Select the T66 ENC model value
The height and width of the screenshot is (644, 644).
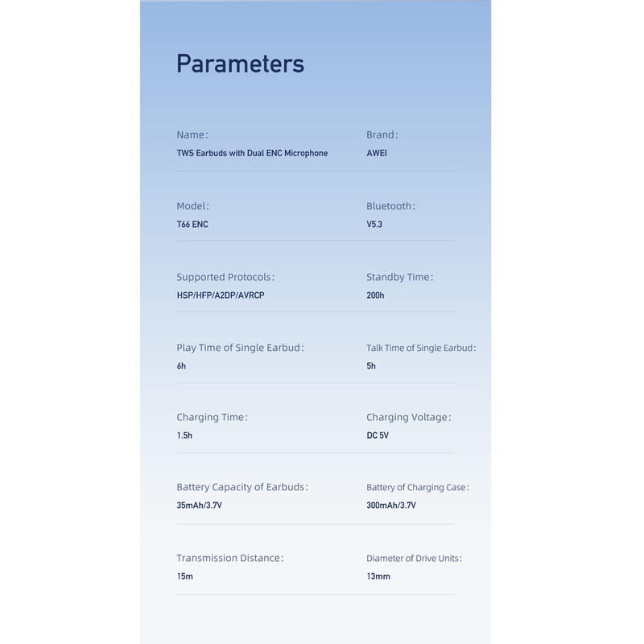click(x=192, y=225)
